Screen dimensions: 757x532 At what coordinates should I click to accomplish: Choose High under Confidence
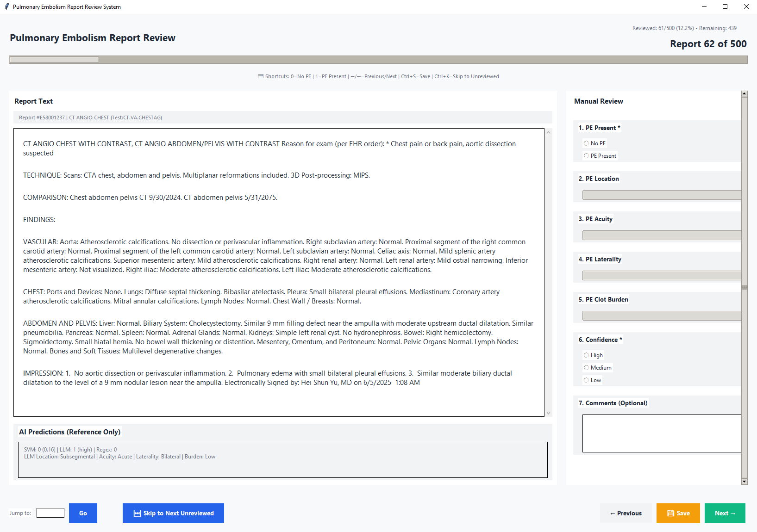click(x=586, y=355)
